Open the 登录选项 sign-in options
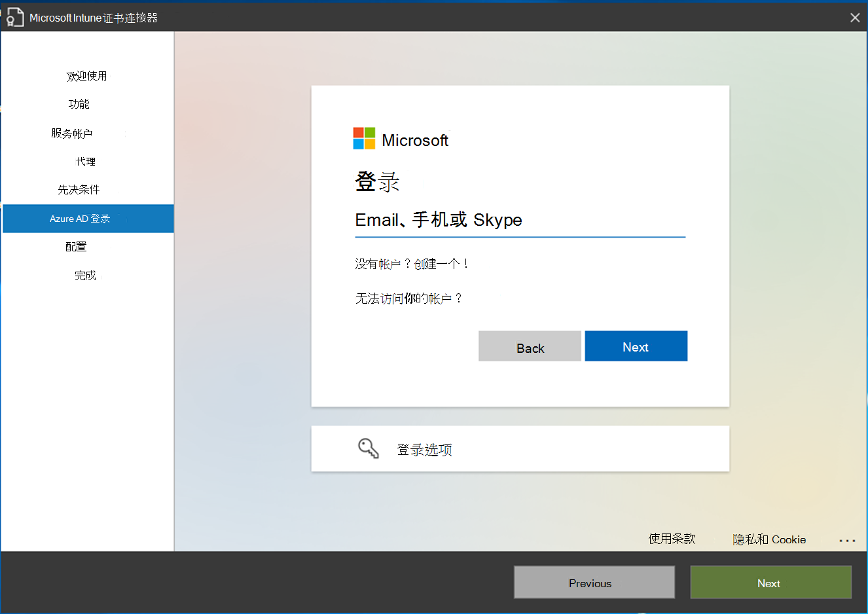 pyautogui.click(x=520, y=448)
